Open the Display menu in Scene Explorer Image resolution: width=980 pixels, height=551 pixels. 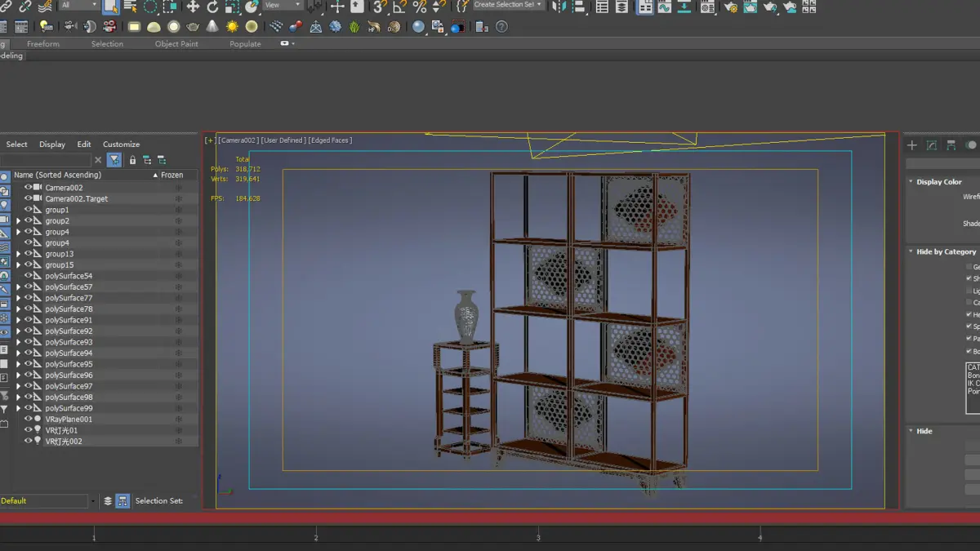52,144
